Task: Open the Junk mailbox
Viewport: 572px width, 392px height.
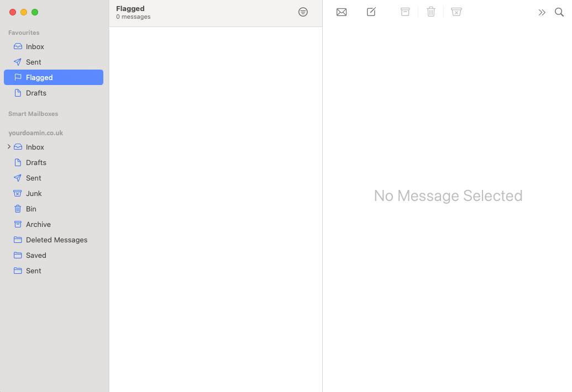Action: [54, 193]
